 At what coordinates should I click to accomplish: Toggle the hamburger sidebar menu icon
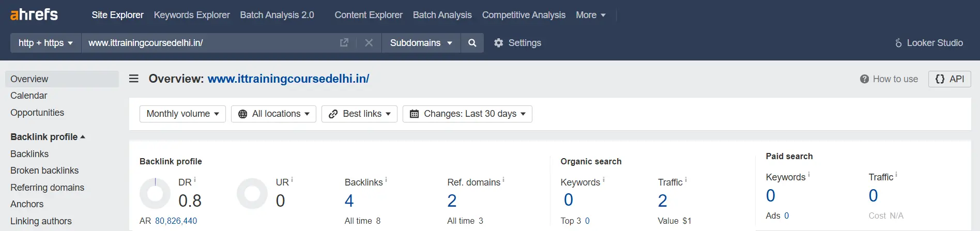coord(134,79)
